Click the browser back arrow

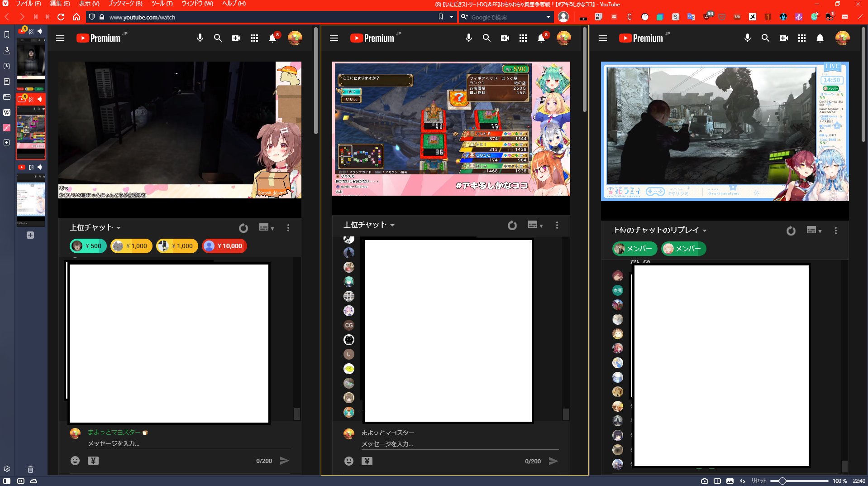7,17
